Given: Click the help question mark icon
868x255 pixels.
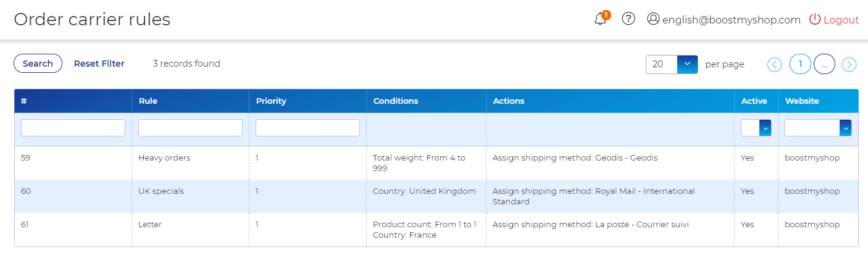Looking at the screenshot, I should [628, 19].
